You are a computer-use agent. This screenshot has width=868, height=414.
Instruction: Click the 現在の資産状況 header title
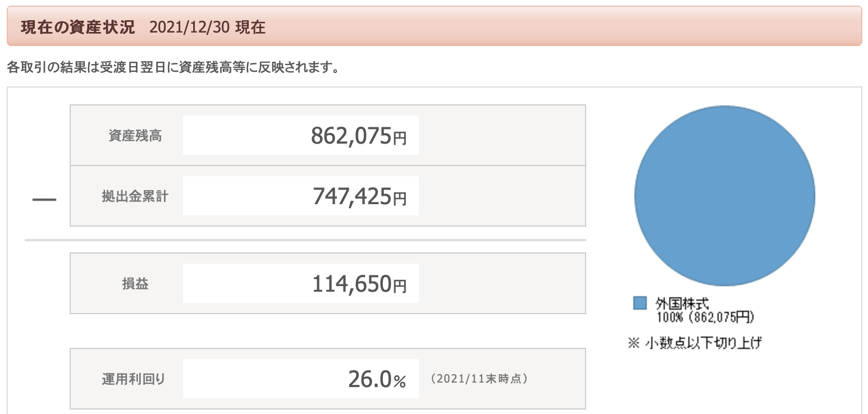pyautogui.click(x=78, y=27)
